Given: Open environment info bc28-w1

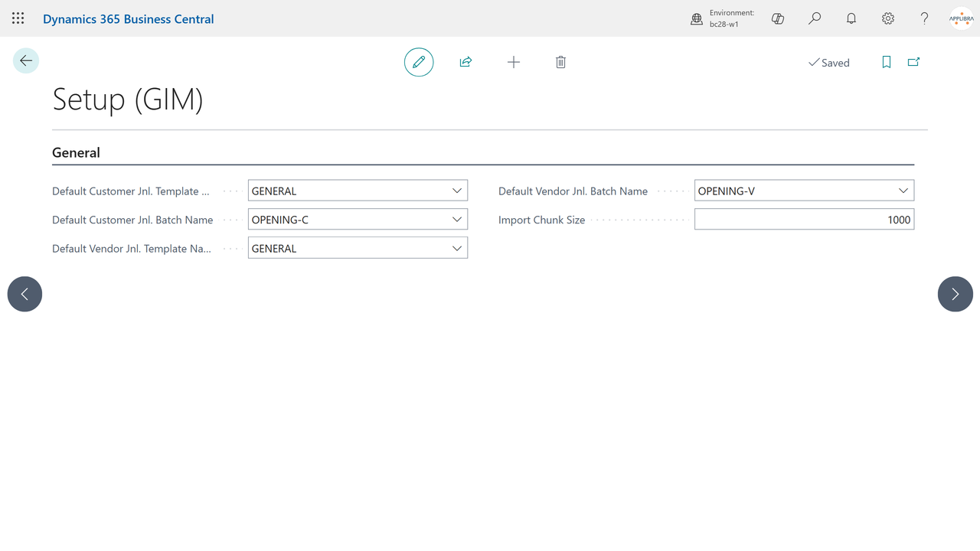Looking at the screenshot, I should pos(722,18).
